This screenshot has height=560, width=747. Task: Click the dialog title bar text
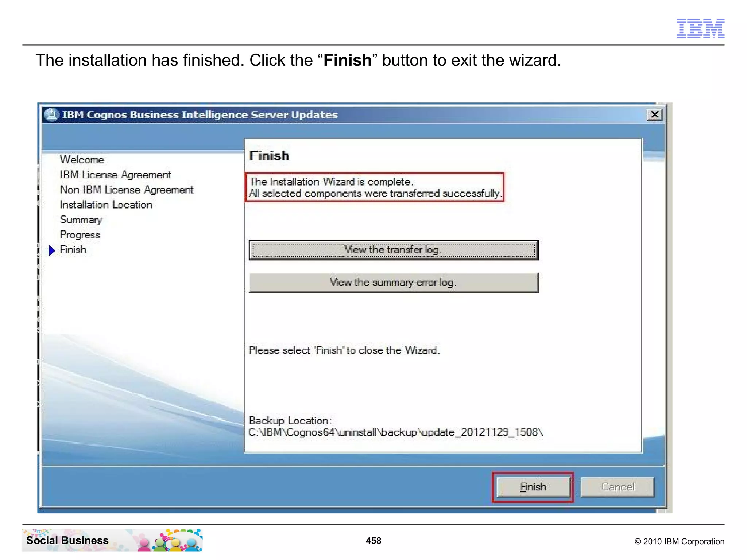(200, 115)
